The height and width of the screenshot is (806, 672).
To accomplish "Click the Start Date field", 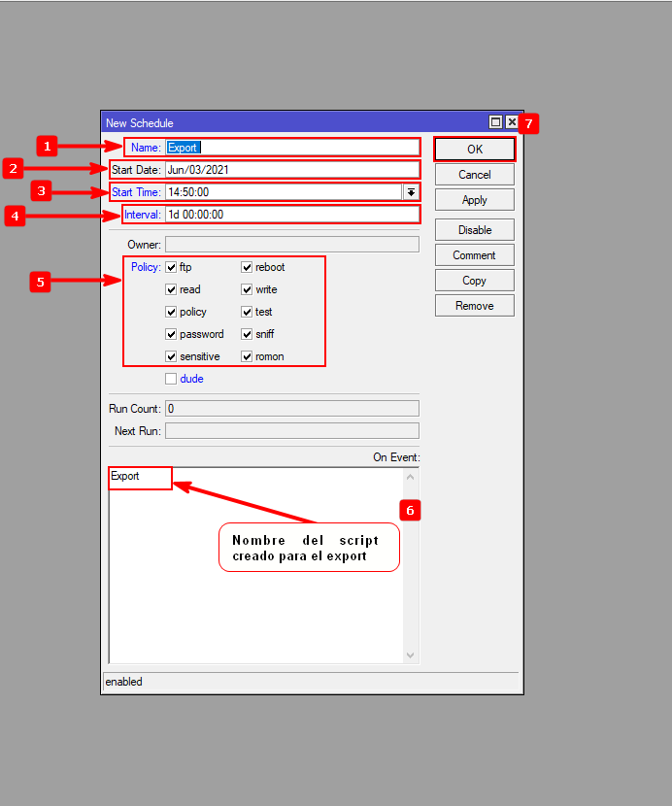I will pos(291,170).
